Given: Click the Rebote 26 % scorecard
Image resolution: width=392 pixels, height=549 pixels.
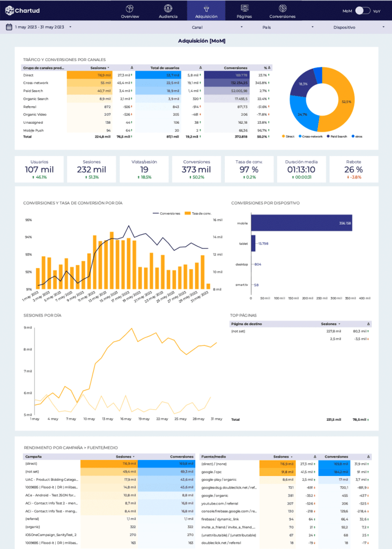Looking at the screenshot, I should click(354, 169).
